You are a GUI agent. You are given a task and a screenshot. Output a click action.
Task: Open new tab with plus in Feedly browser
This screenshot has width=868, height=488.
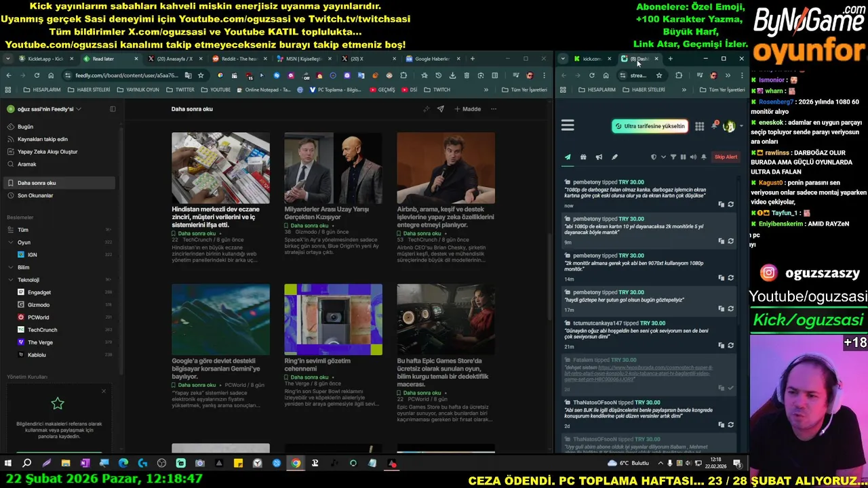(473, 59)
